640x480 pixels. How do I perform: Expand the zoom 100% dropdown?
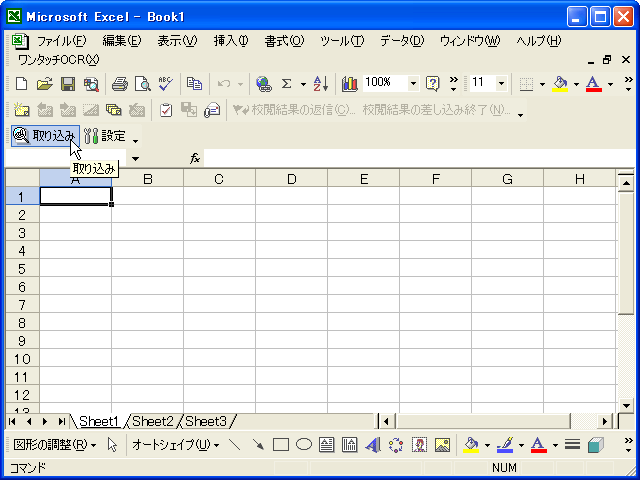[413, 84]
